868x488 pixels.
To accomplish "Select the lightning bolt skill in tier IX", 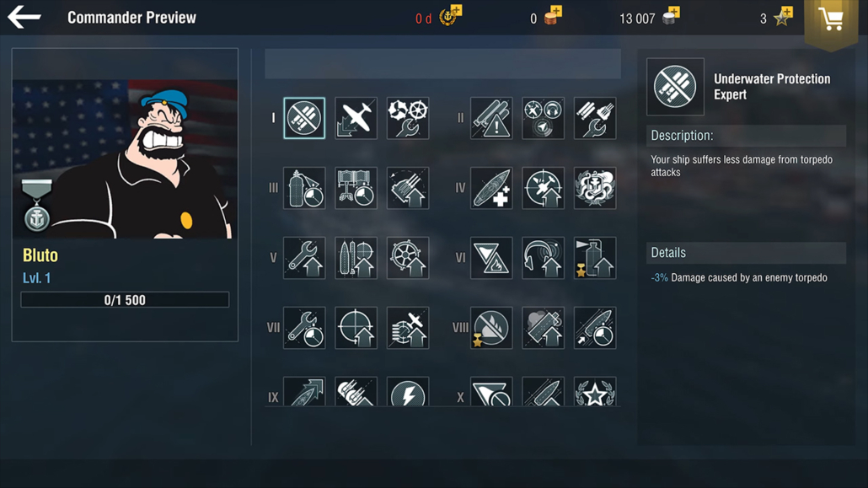I will (x=408, y=392).
